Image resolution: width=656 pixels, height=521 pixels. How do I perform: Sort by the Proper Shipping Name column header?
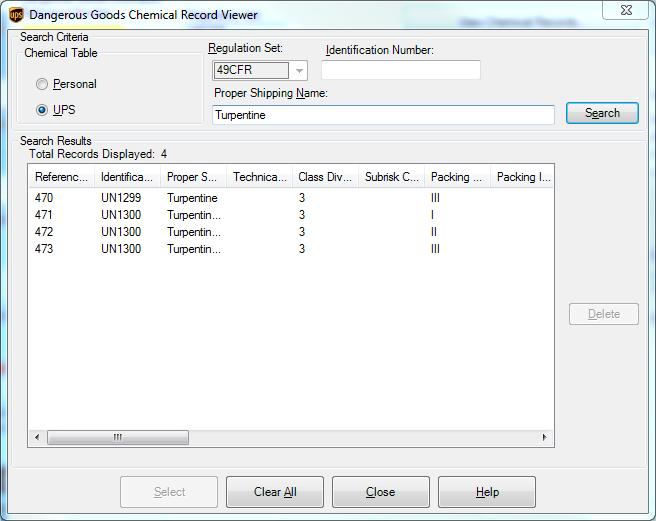pyautogui.click(x=193, y=177)
